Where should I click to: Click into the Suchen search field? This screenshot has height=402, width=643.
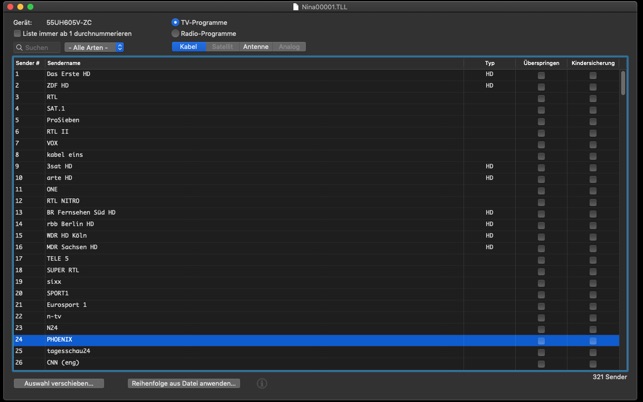(x=37, y=48)
